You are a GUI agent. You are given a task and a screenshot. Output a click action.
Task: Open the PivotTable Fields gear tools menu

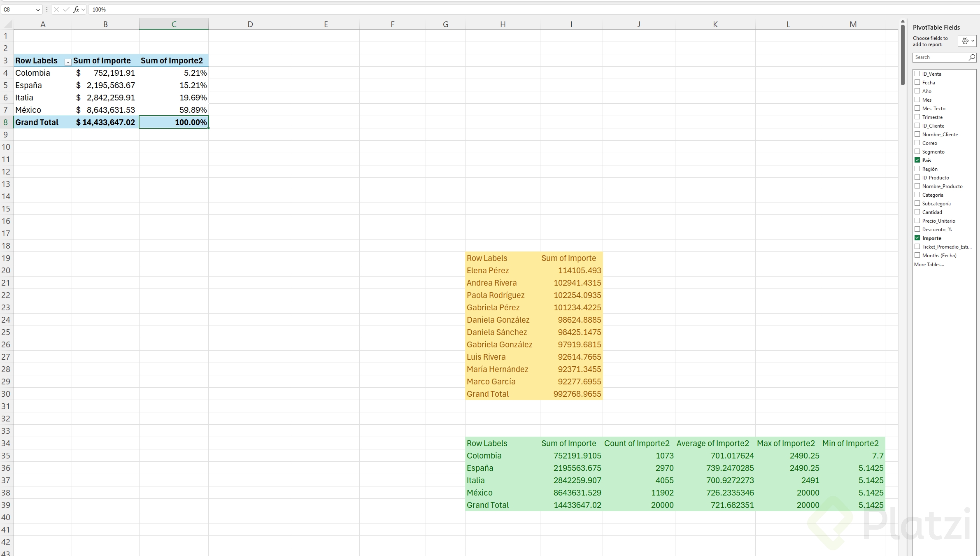coord(966,41)
